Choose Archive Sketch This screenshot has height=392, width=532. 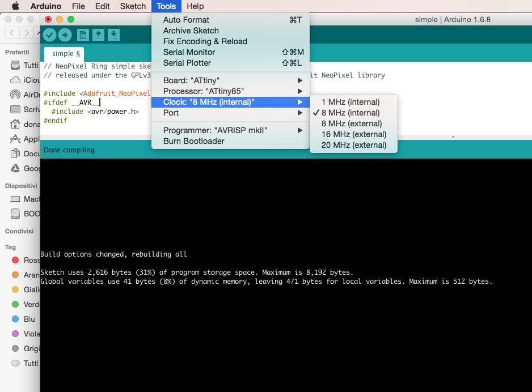click(230, 31)
